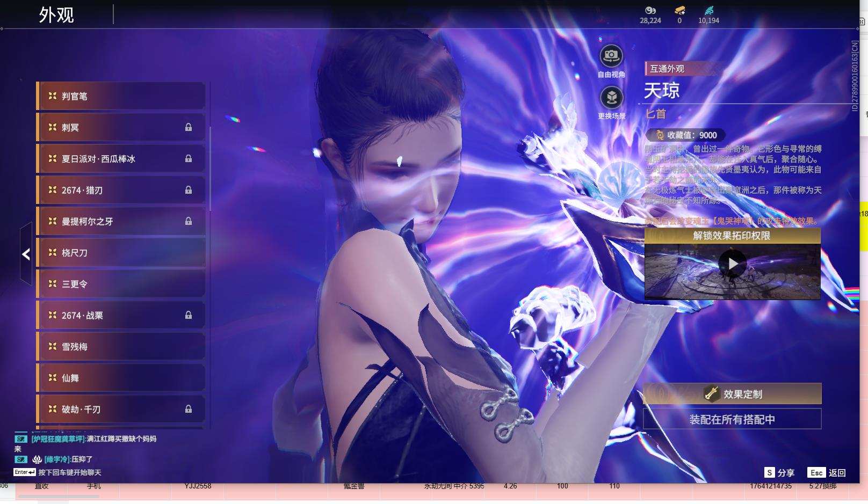This screenshot has width=868, height=504.
Task: Select the 雪残梅 skin
Action: [121, 347]
